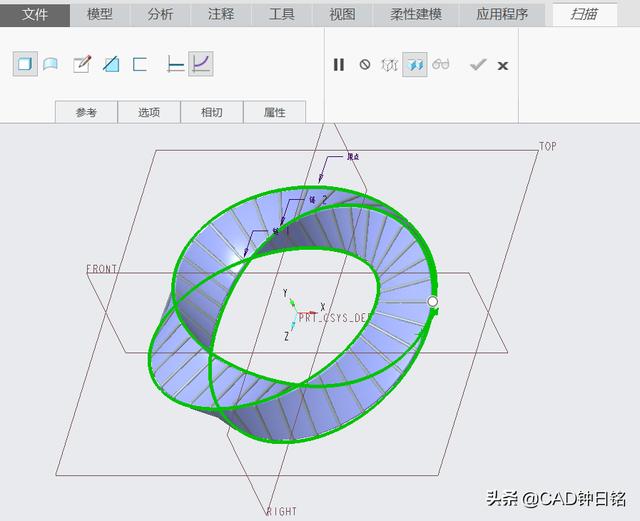Click the Thin feature icon
The width and height of the screenshot is (640, 521).
(140, 64)
